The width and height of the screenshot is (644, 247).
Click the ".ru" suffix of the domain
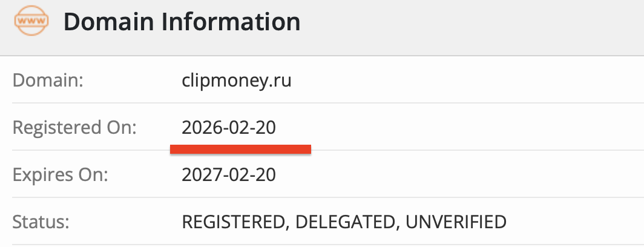pyautogui.click(x=281, y=81)
